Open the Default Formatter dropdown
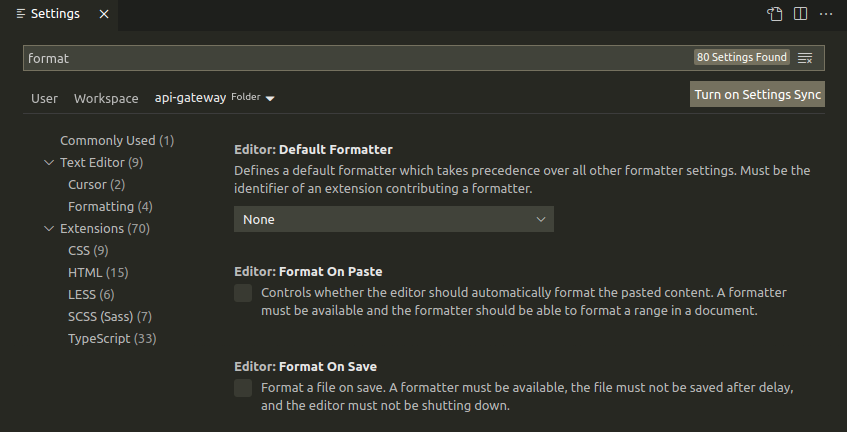Screen dimensions: 847x432 coord(393,219)
